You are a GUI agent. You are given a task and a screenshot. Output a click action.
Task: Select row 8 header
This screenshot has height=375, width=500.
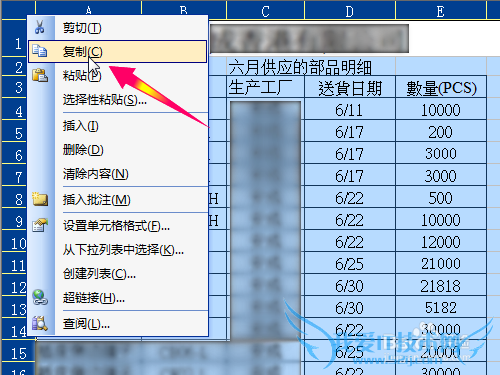[x=14, y=197]
